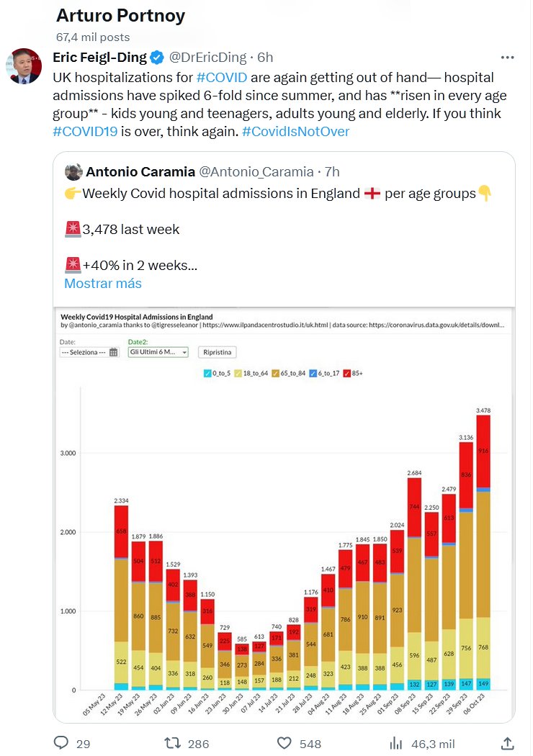Click the calendar icon in the Date field
The width and height of the screenshot is (533, 756).
point(114,352)
